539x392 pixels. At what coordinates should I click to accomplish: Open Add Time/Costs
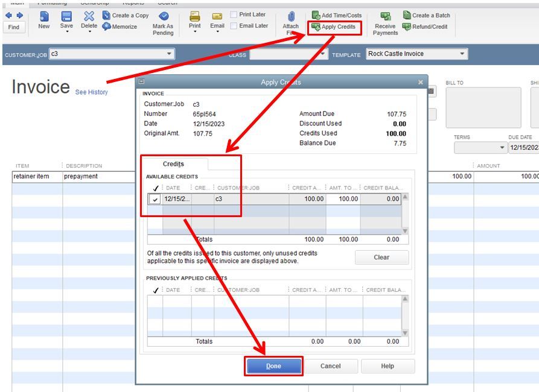(337, 15)
